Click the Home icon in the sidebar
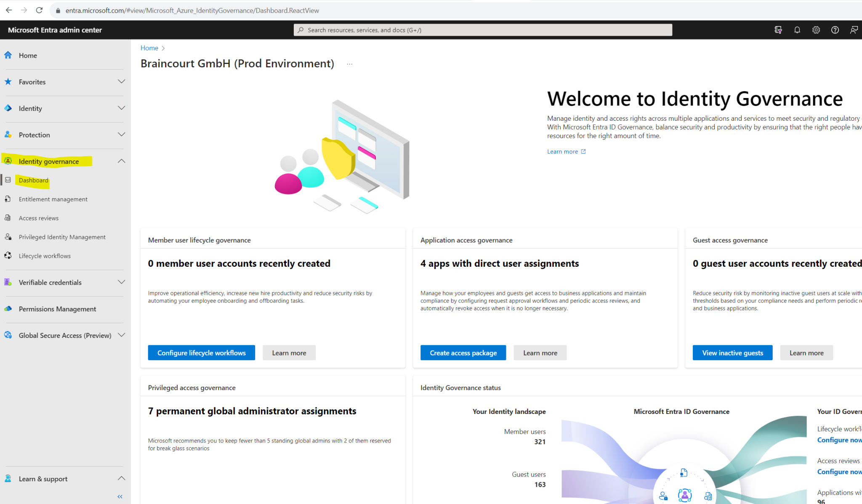Screen dimensions: 862x504 pyautogui.click(x=8, y=55)
